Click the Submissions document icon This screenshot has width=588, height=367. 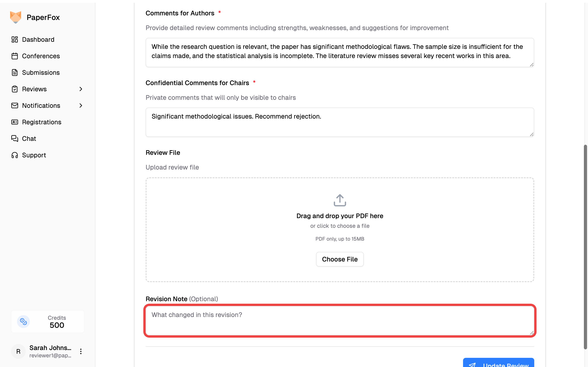point(14,72)
